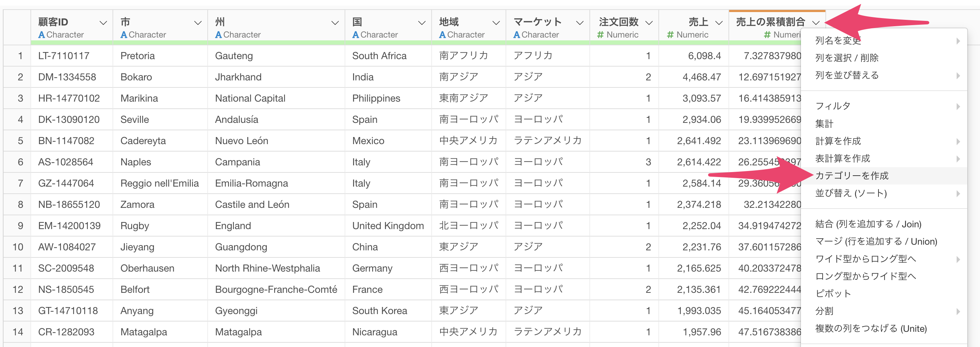Viewport: 980px width, 347px height.
Task: Click the Character type icon under 顧客ID
Action: (41, 35)
